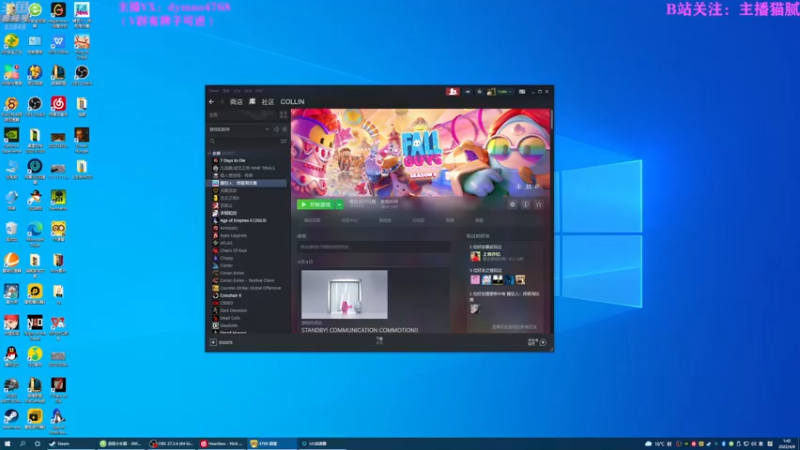Click the ready-to-play filter icon in library
Image resolution: width=800 pixels, height=450 pixels.
(284, 130)
